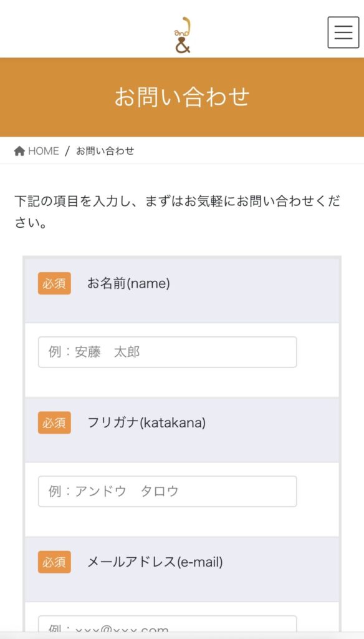Click the 必須 badge next to お名前

tap(55, 283)
